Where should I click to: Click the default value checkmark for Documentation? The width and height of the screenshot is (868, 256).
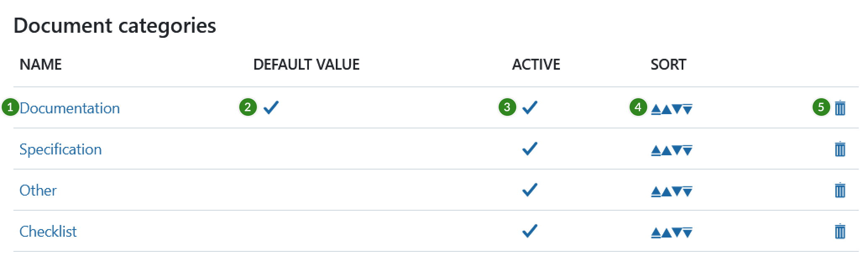coord(271,108)
